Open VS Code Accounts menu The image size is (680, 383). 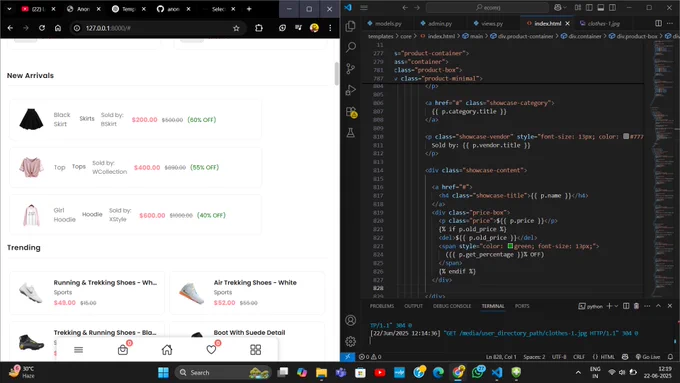(x=350, y=320)
